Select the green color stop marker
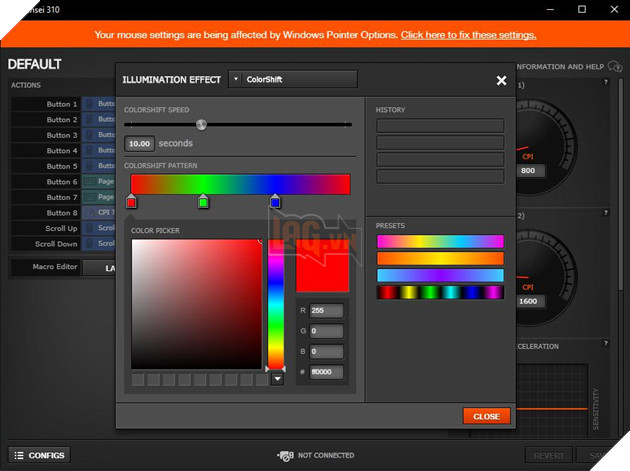The image size is (630, 471). (203, 203)
